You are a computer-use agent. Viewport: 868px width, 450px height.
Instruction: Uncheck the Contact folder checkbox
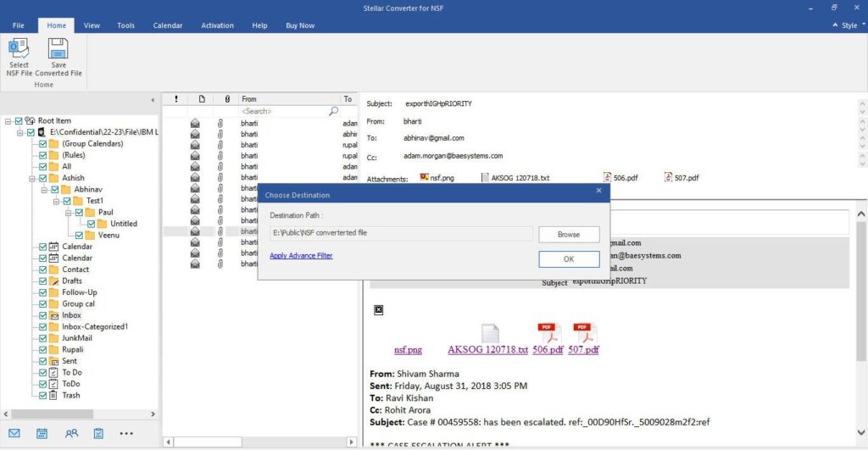click(42, 269)
